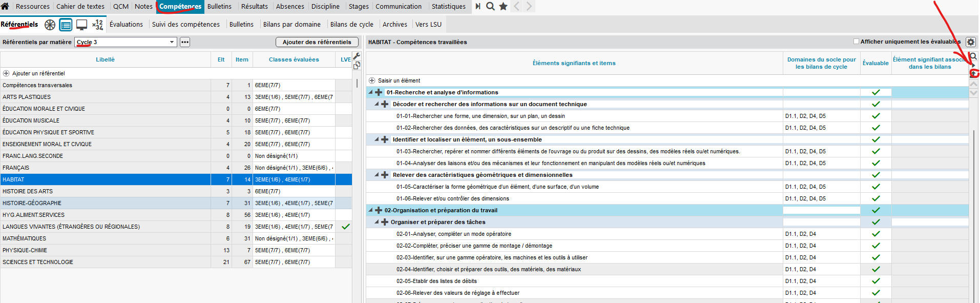This screenshot has width=980, height=303.
Task: Select the wheel-shaped referentials view icon
Action: click(x=50, y=25)
